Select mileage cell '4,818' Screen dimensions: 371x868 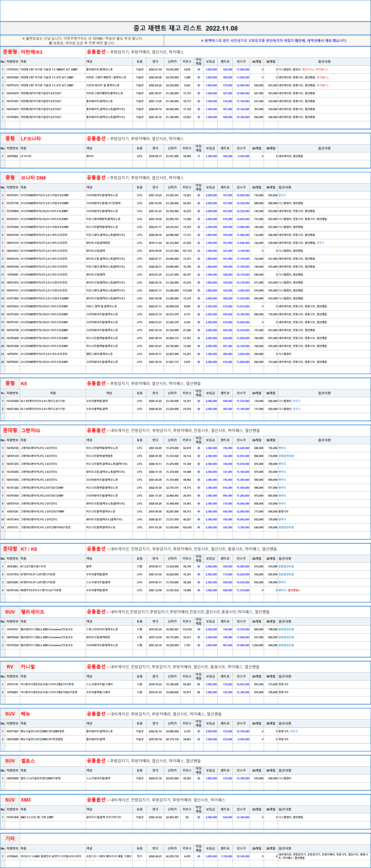(x=187, y=69)
